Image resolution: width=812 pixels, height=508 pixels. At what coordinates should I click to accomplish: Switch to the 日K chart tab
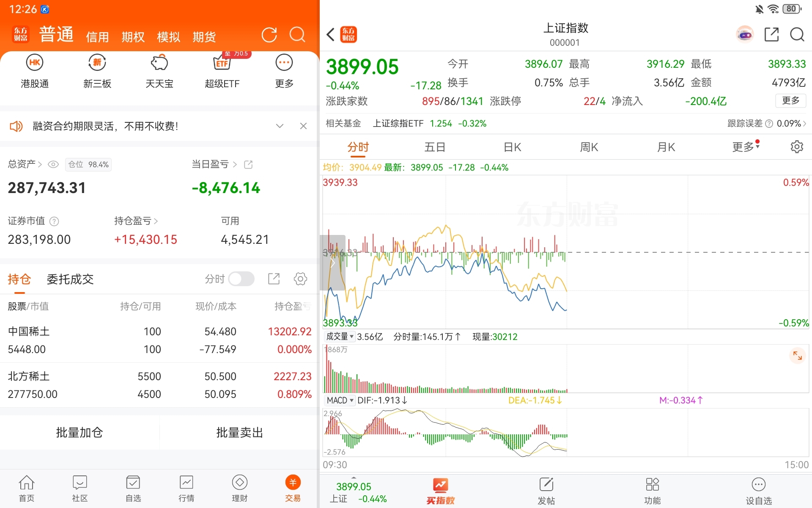[x=512, y=147]
